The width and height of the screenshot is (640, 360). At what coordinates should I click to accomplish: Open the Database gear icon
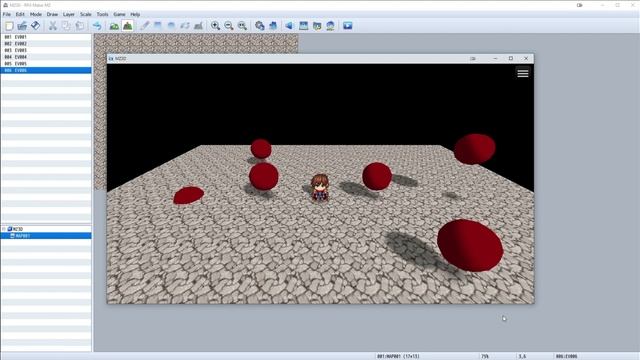(260, 26)
